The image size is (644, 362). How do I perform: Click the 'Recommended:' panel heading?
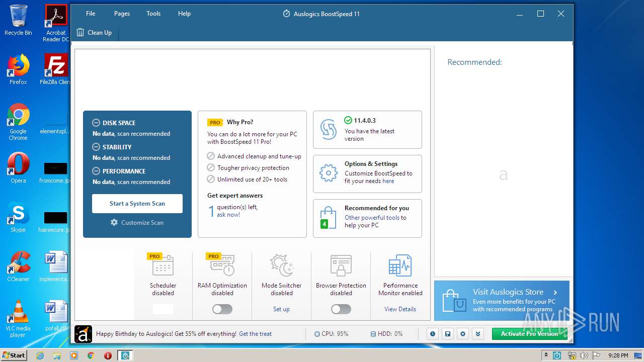click(x=474, y=62)
